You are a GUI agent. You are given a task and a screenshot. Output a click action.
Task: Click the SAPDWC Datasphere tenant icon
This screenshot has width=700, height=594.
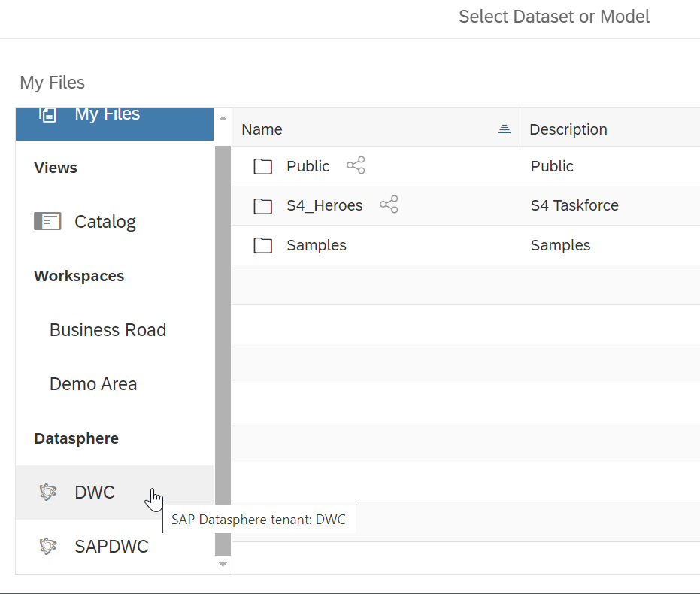pos(48,547)
